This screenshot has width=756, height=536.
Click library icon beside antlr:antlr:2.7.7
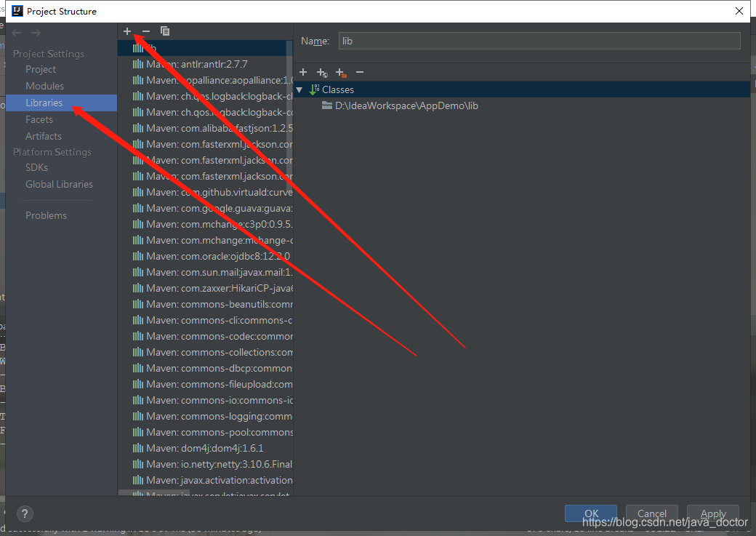click(x=138, y=64)
